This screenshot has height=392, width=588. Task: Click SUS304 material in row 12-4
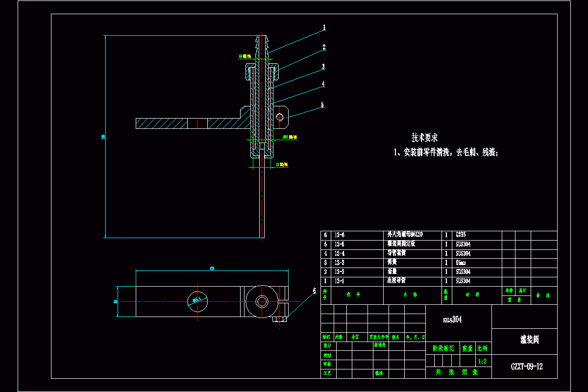(x=463, y=253)
